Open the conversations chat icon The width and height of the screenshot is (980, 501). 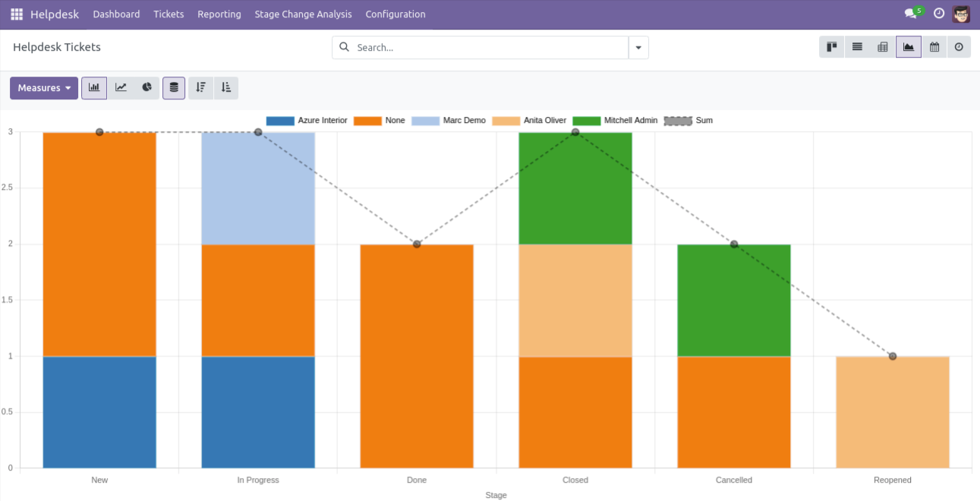point(911,14)
